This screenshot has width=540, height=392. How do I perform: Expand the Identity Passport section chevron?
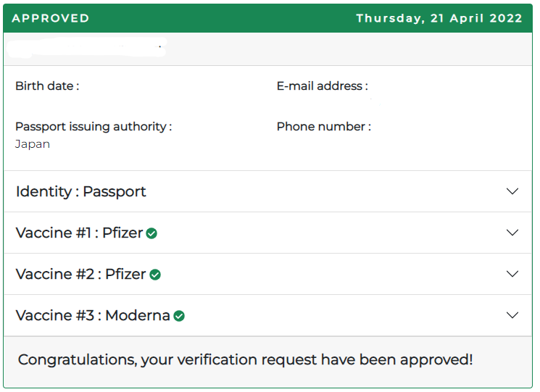pos(512,191)
